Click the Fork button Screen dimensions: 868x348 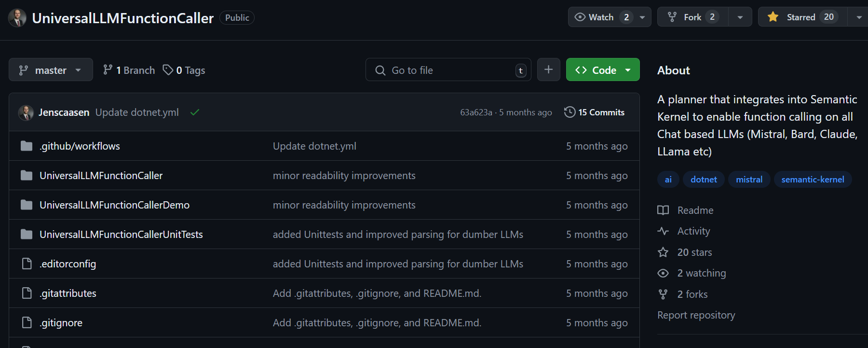pos(692,17)
